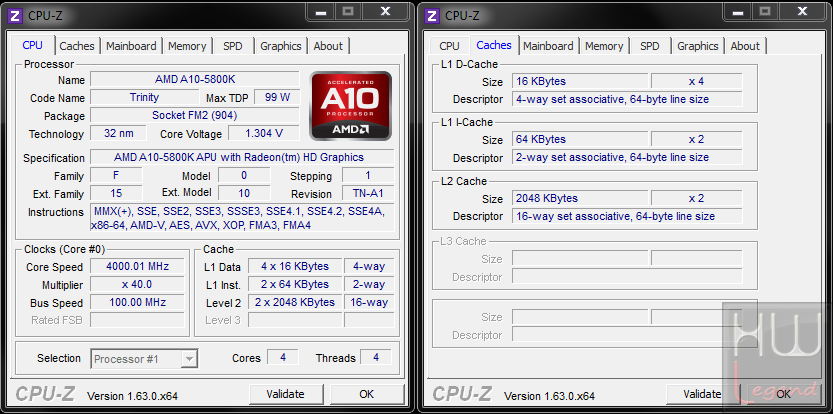Click the Revision value TN-A1

pos(368,193)
